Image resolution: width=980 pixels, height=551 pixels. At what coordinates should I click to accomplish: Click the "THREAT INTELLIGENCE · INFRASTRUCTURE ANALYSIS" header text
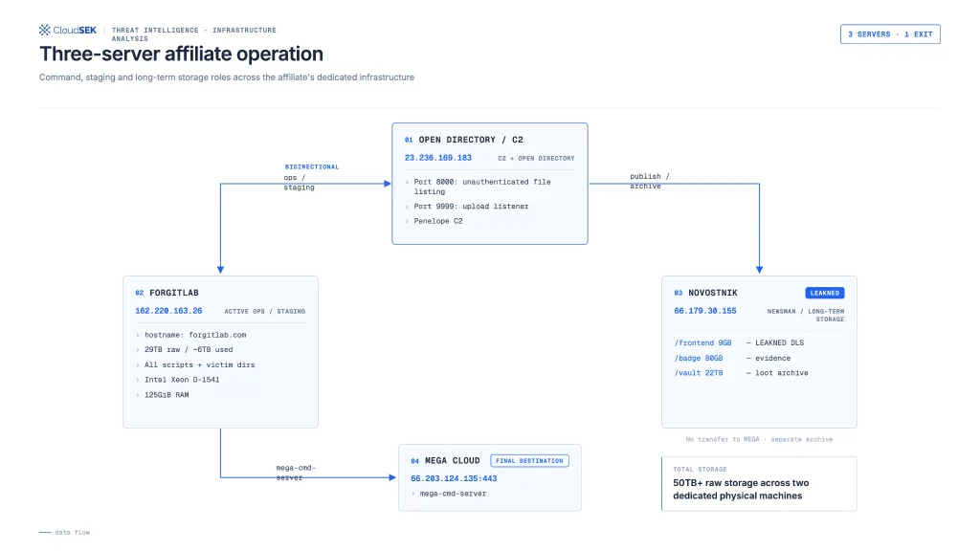pyautogui.click(x=193, y=34)
